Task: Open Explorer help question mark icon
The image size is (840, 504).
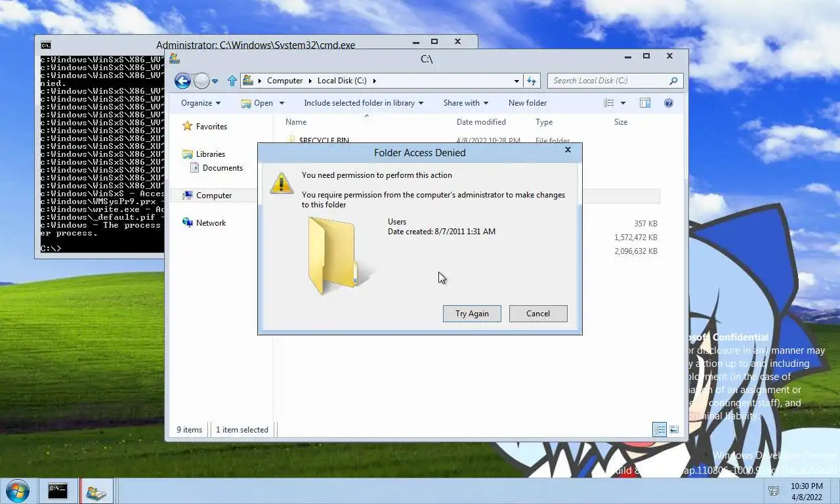Action: point(668,103)
